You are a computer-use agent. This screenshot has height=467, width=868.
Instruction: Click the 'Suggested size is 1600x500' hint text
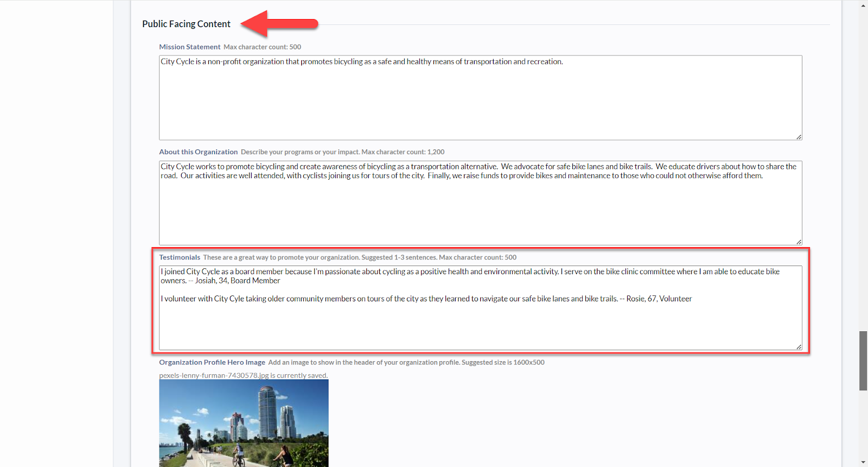[503, 362]
